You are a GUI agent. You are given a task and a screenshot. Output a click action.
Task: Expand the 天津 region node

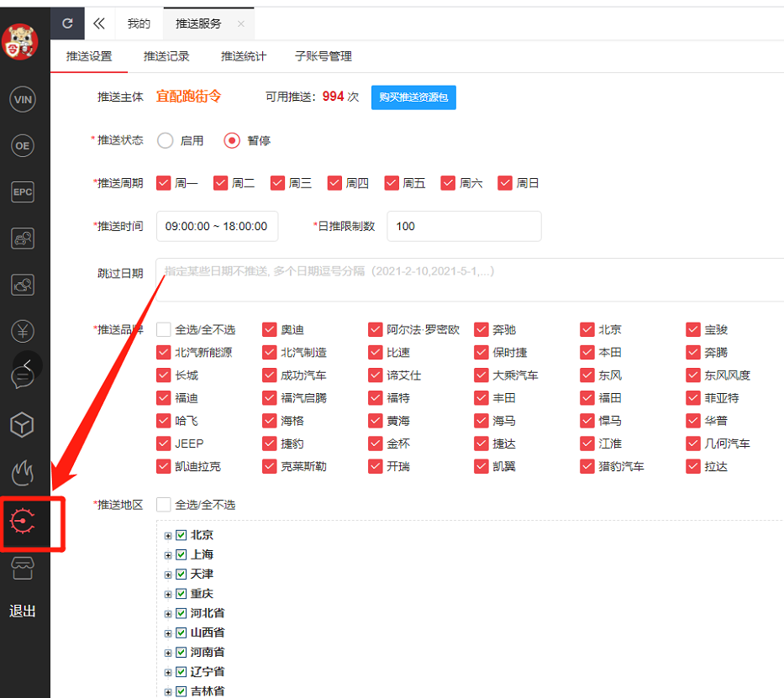[x=168, y=575]
